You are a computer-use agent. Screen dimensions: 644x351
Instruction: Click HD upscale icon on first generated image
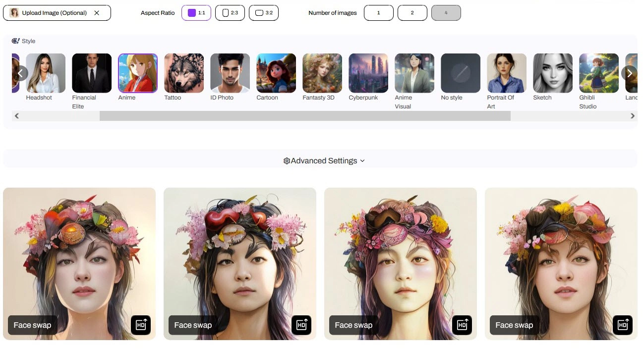[x=141, y=325]
